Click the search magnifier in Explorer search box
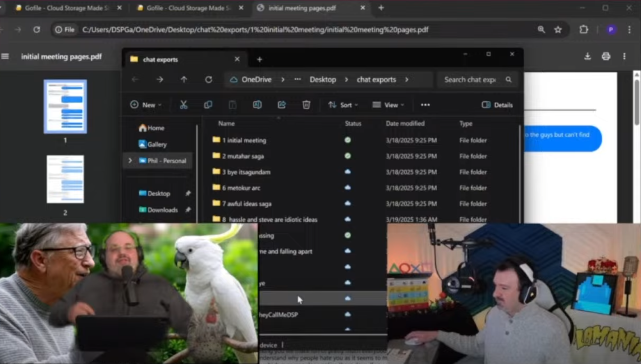641x364 pixels. click(509, 80)
